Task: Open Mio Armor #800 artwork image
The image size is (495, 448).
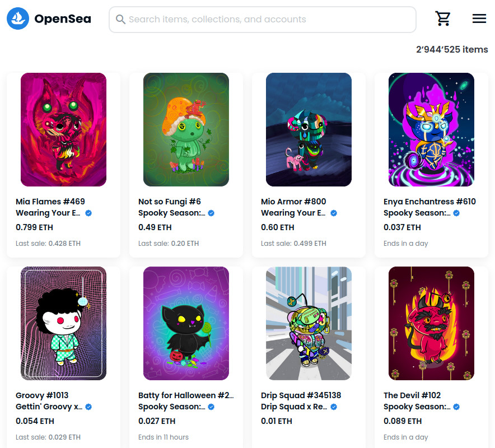Action: [x=309, y=129]
